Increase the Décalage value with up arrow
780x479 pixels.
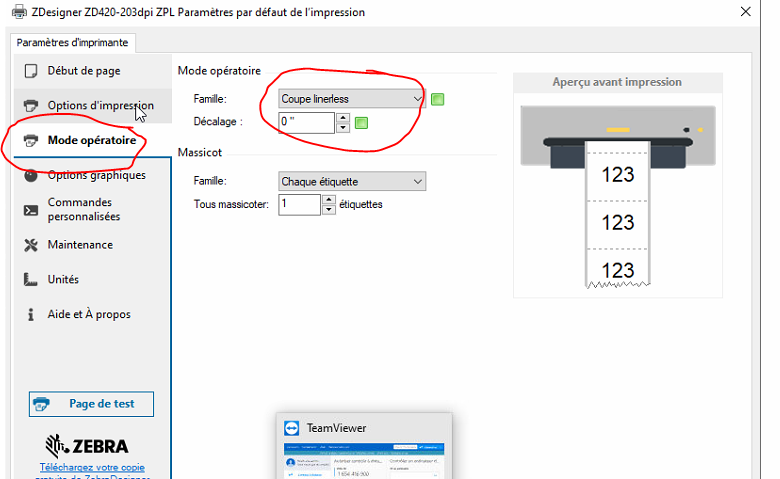point(343,117)
